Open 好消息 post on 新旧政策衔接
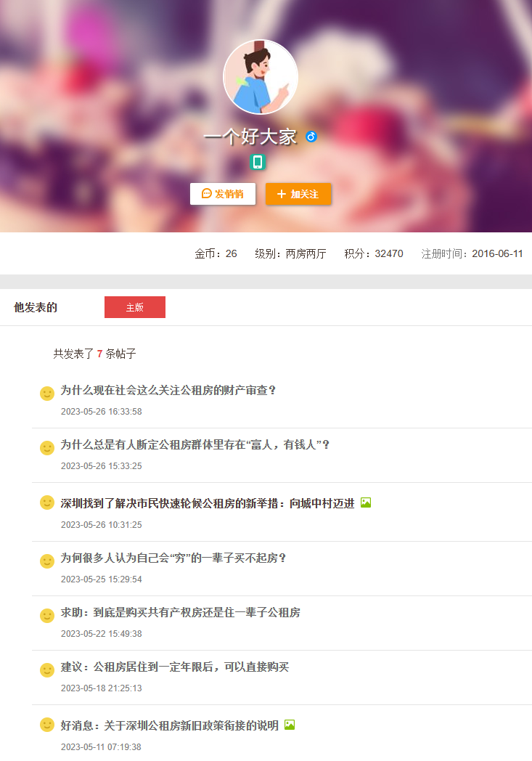Image resolution: width=532 pixels, height=761 pixels. [169, 725]
